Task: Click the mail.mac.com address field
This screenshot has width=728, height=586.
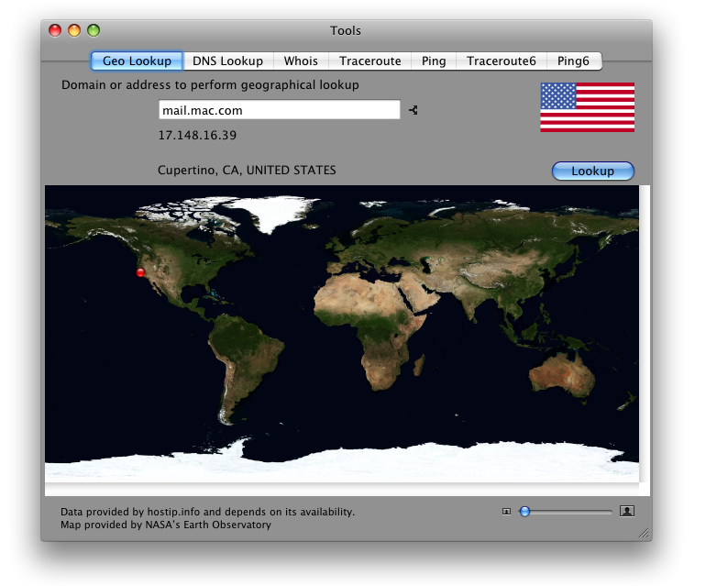Action: 279,110
